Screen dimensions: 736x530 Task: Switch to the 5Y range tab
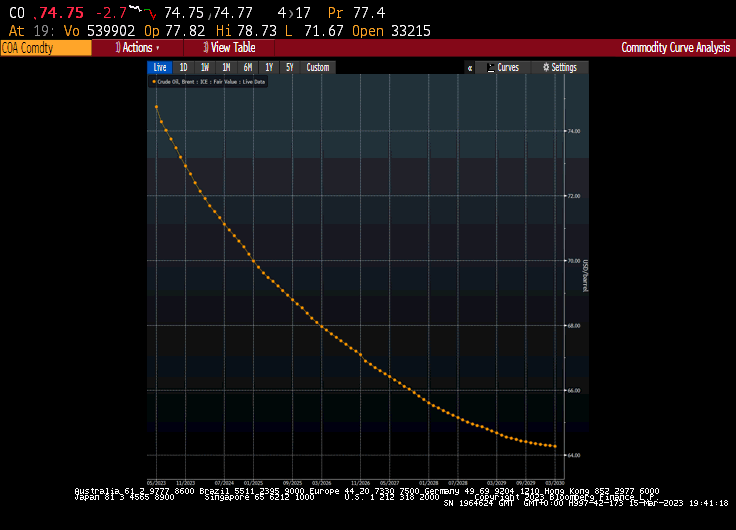tap(290, 68)
